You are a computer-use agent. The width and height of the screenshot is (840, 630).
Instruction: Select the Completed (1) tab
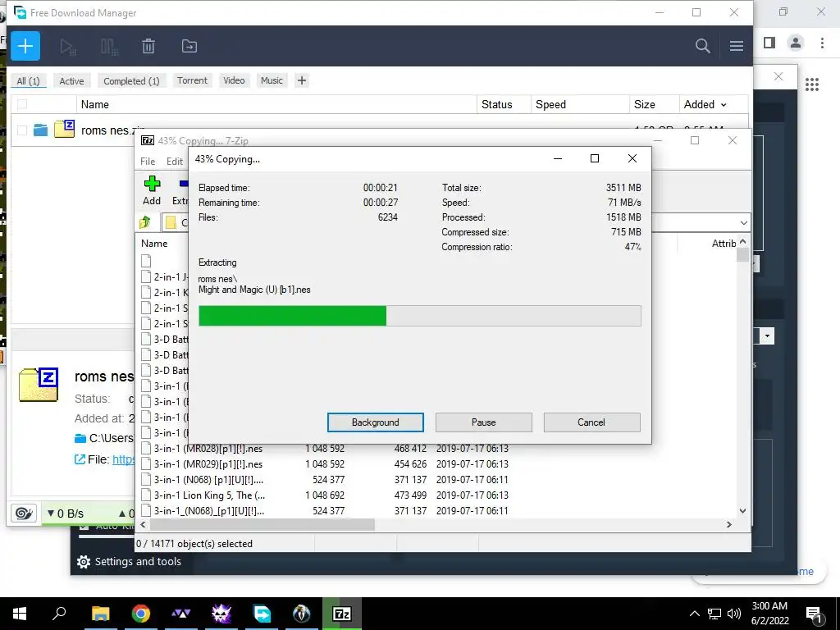(x=131, y=81)
